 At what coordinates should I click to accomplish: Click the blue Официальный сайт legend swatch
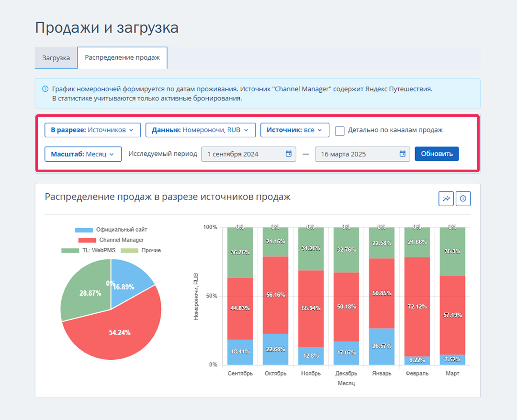[x=84, y=230]
